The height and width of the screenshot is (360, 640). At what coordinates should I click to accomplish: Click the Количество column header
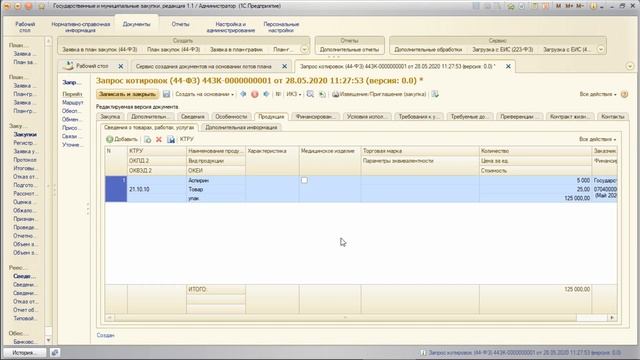point(535,151)
